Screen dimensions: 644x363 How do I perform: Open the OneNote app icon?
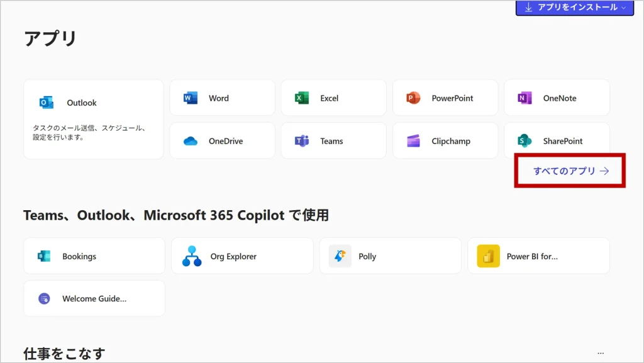pos(525,98)
